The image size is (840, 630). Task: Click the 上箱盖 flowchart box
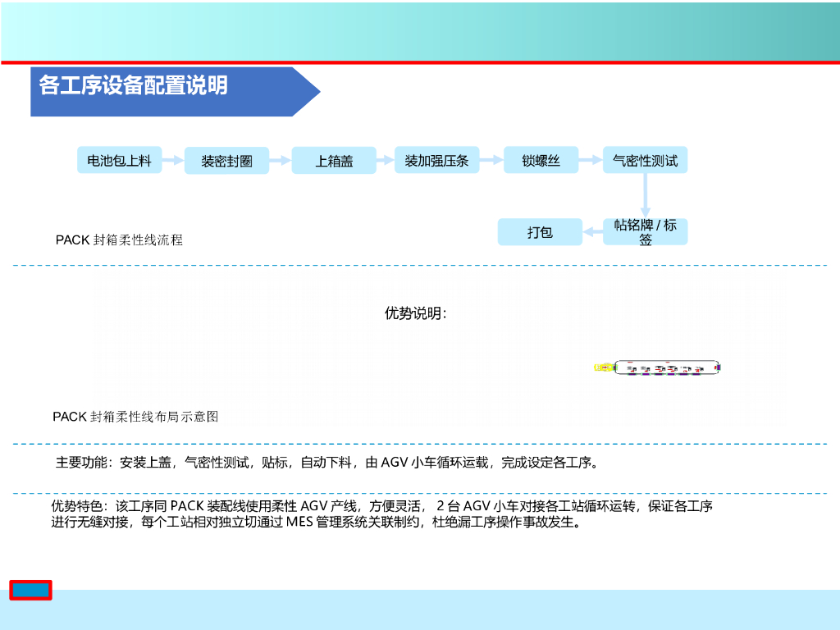click(x=334, y=161)
